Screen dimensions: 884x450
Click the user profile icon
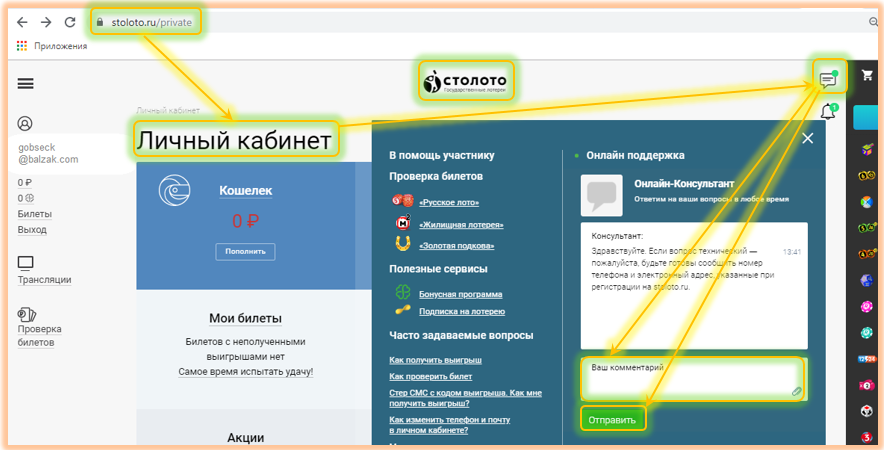pos(25,123)
